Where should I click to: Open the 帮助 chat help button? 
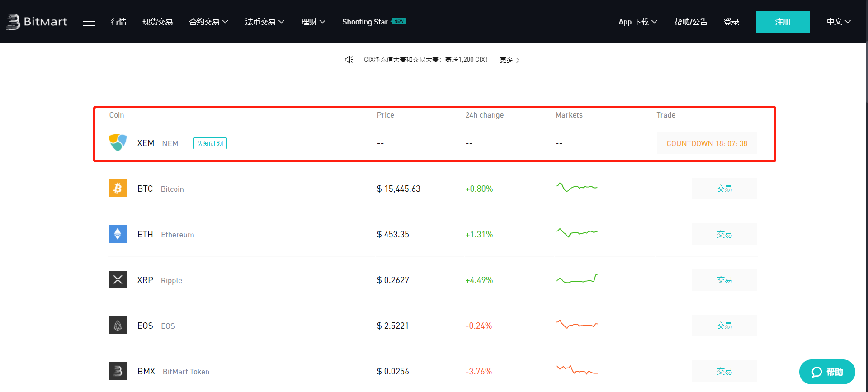827,372
